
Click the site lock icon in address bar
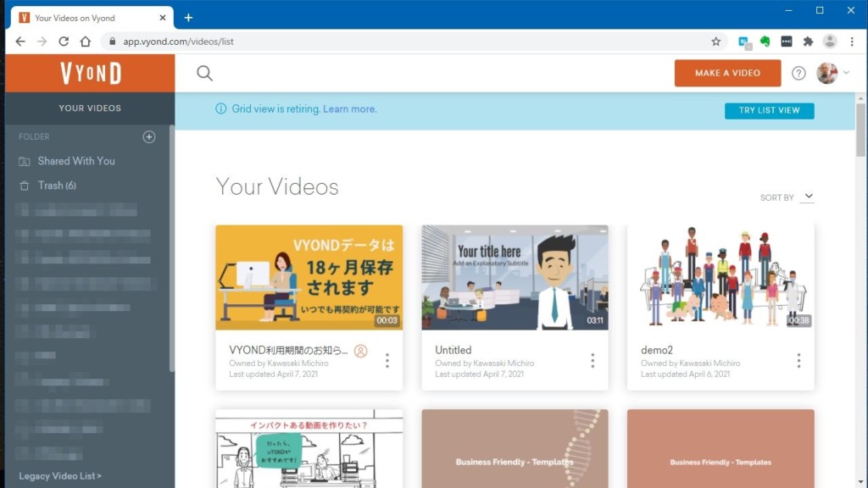coord(113,42)
